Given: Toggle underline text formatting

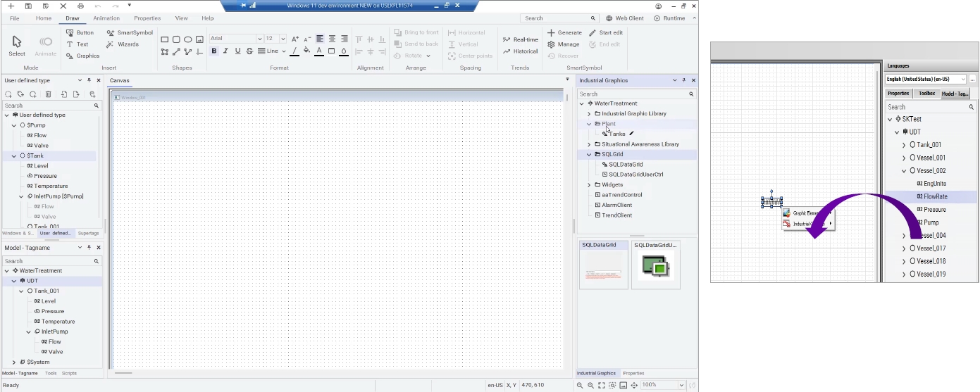Looking at the screenshot, I should tap(237, 51).
